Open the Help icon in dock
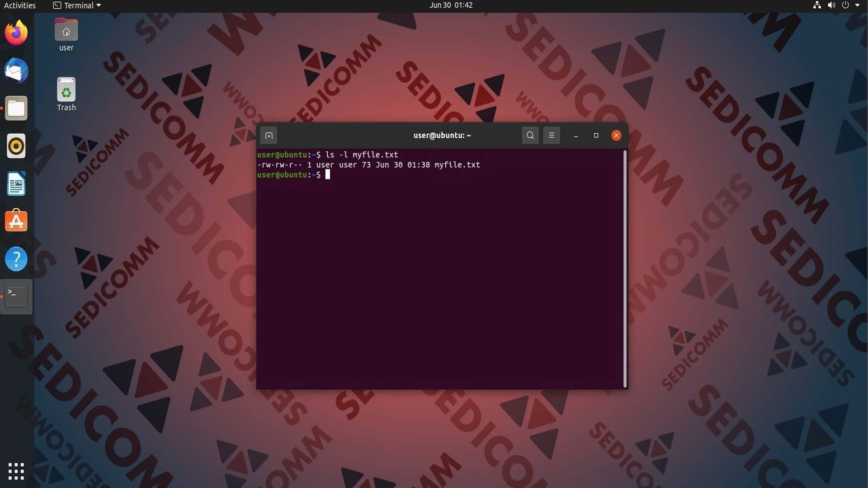The width and height of the screenshot is (868, 488). pos(16,259)
